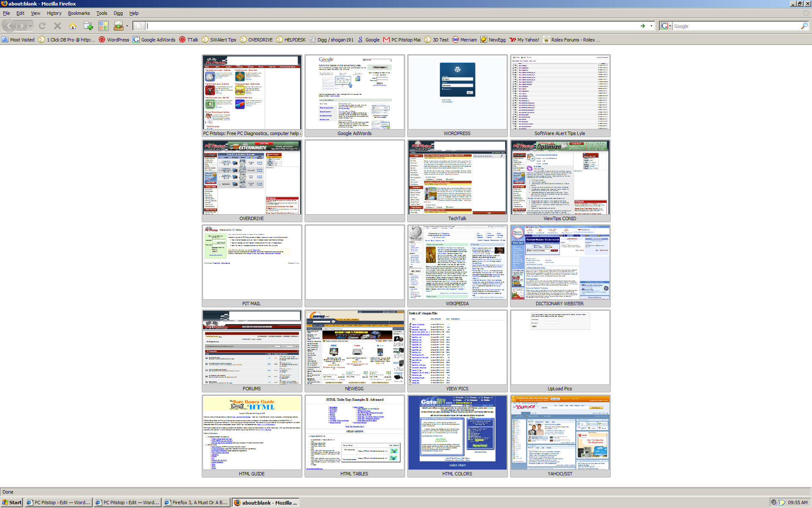Click the green Go arrow in the address bar
The width and height of the screenshot is (812, 508).
point(643,26)
